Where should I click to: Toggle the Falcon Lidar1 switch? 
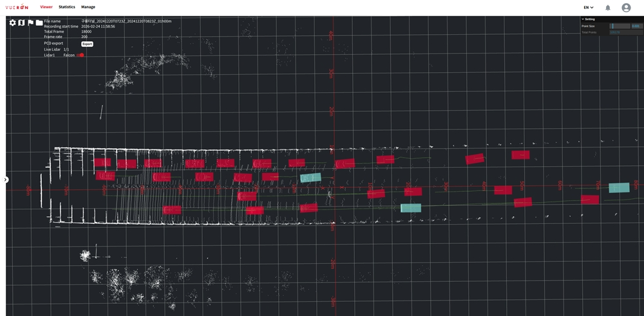pos(80,55)
